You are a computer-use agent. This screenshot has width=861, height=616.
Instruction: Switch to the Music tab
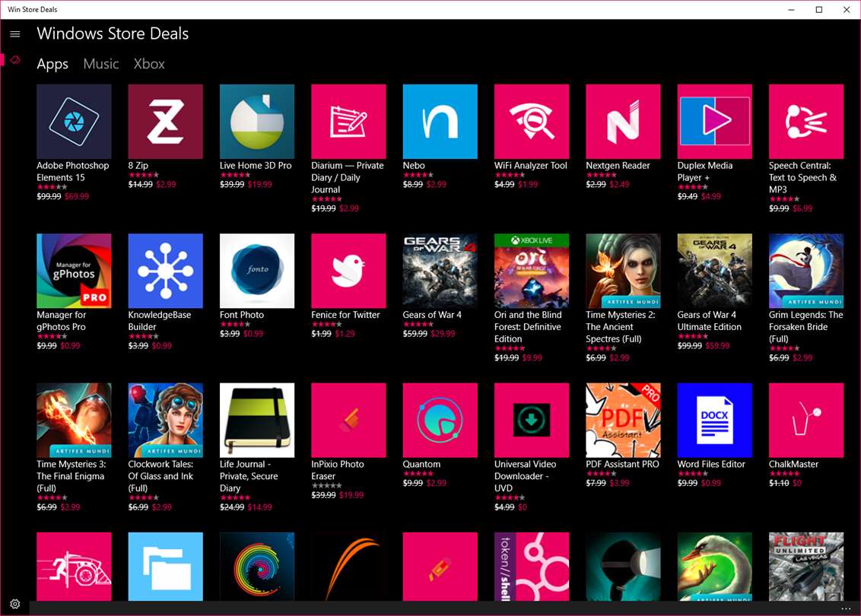point(101,64)
